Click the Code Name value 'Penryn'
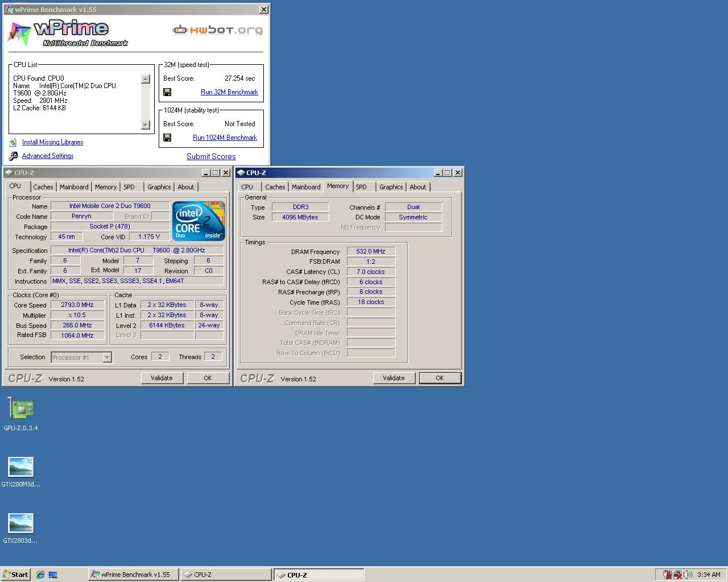Image resolution: width=728 pixels, height=582 pixels. click(x=81, y=216)
